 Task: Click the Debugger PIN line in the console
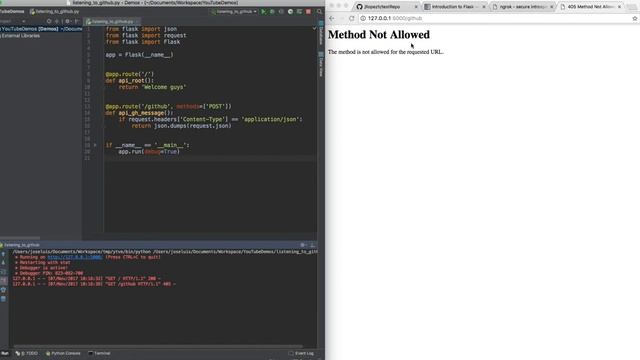tap(49, 273)
